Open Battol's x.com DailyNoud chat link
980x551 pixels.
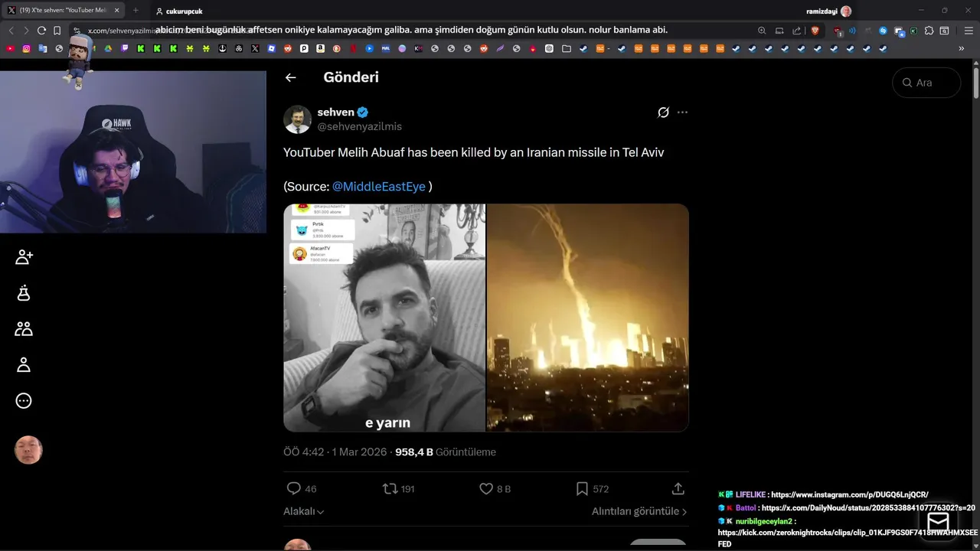[x=868, y=507]
